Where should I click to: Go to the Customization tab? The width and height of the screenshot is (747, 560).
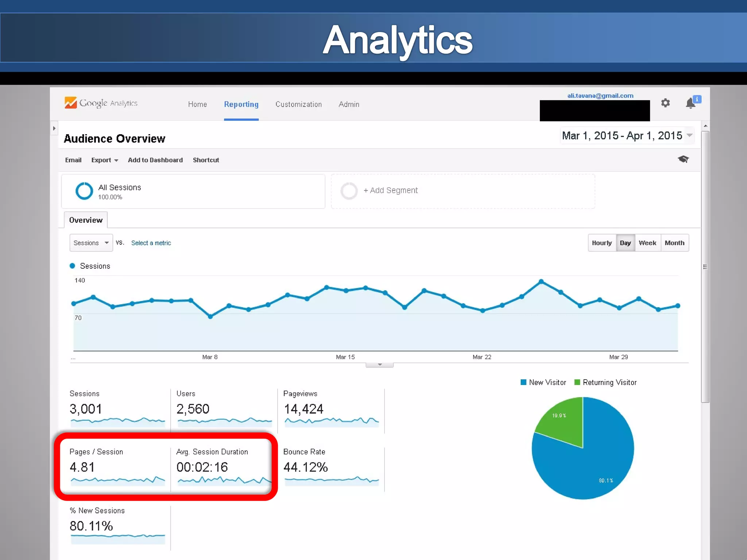point(298,105)
